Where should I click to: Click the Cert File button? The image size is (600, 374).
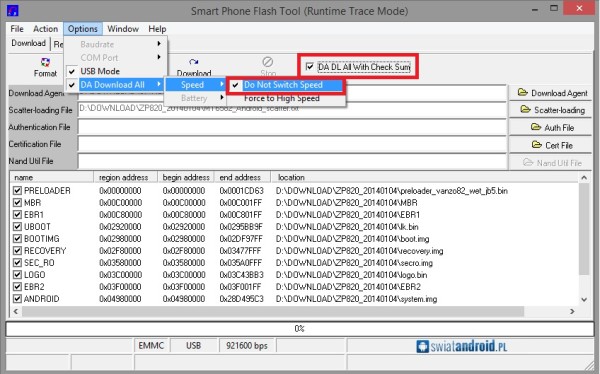[550, 145]
